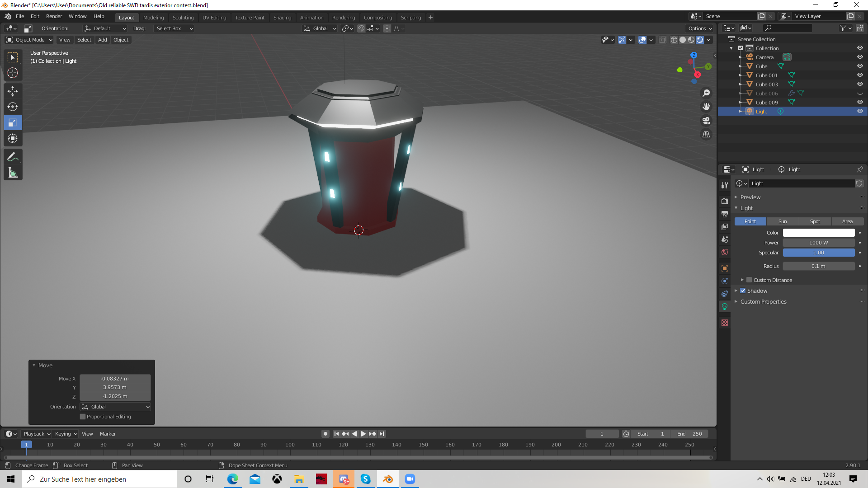The image size is (868, 488).
Task: Open Microsoft Edge from the taskbar
Action: (233, 479)
